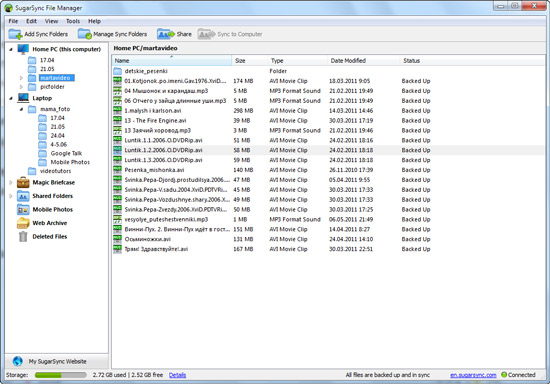
Task: Expand the picfolder tree arrow
Action: pos(21,87)
